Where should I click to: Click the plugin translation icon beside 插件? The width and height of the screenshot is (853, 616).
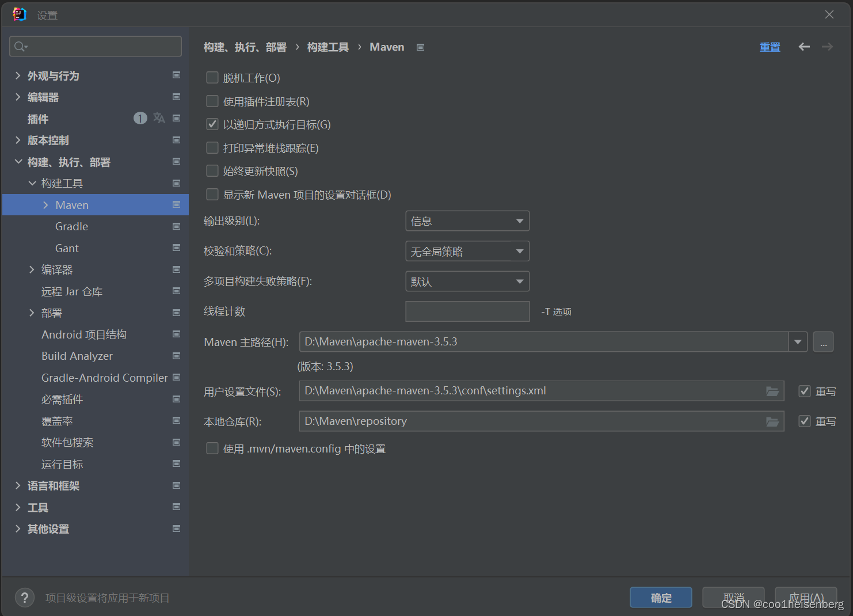click(159, 119)
